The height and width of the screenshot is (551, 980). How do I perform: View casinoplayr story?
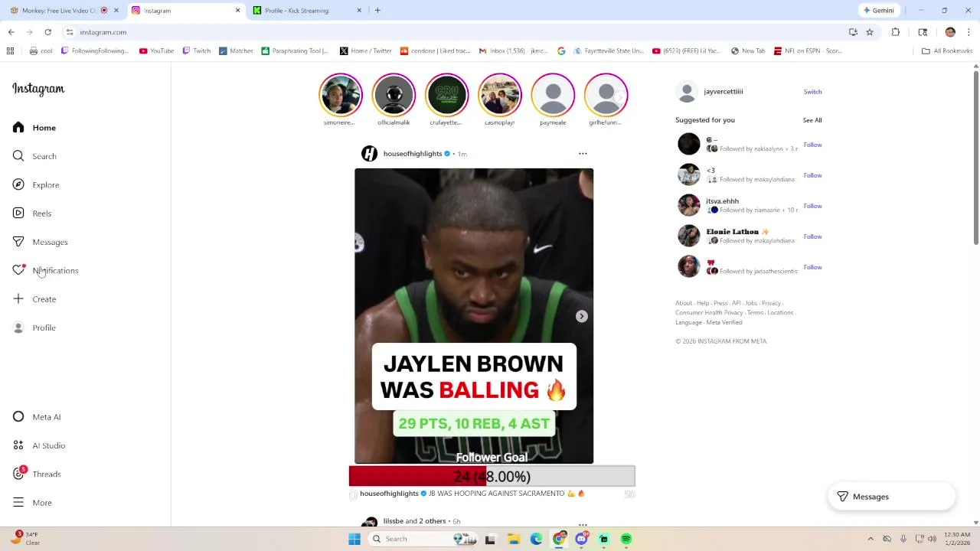pyautogui.click(x=499, y=95)
